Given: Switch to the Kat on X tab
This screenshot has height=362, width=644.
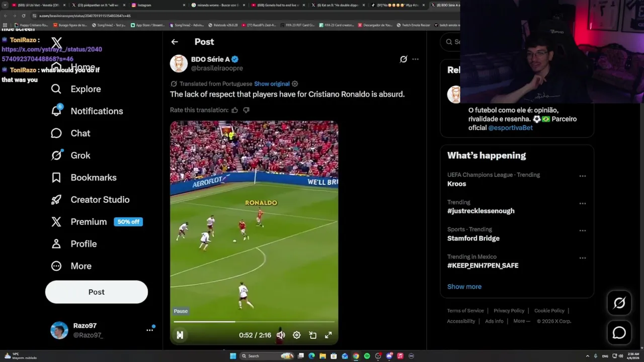Looking at the screenshot, I should click(337, 5).
